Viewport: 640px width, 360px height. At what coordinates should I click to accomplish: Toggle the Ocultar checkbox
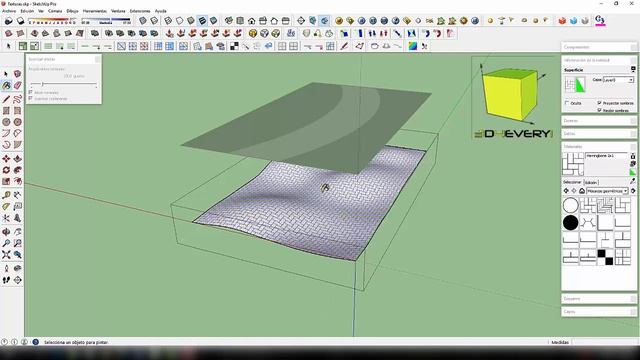(x=567, y=103)
